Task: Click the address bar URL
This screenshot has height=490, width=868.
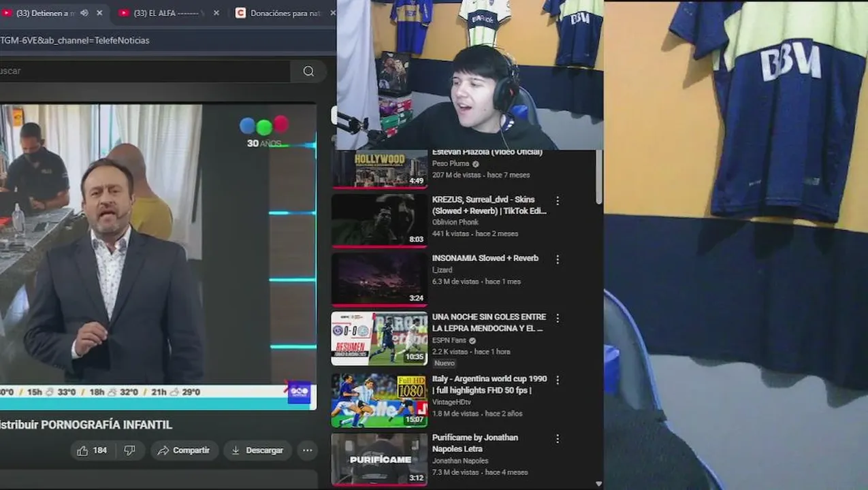Action: point(75,40)
